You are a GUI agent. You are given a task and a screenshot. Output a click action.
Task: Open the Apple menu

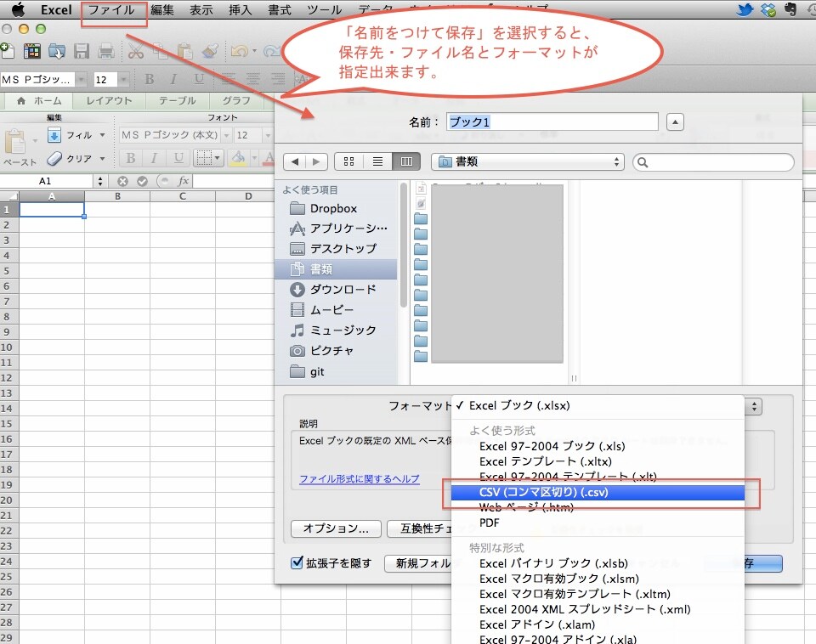click(x=18, y=9)
